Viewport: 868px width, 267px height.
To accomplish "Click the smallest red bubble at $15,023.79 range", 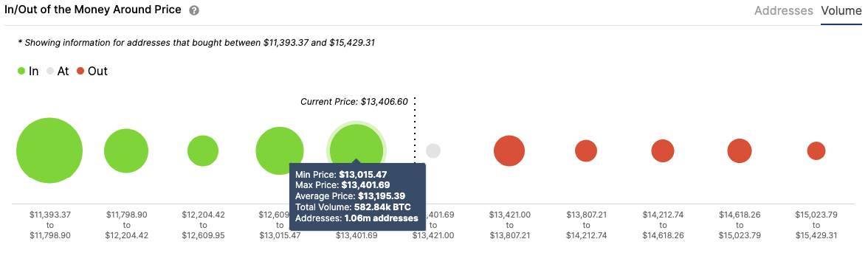I will pos(816,151).
